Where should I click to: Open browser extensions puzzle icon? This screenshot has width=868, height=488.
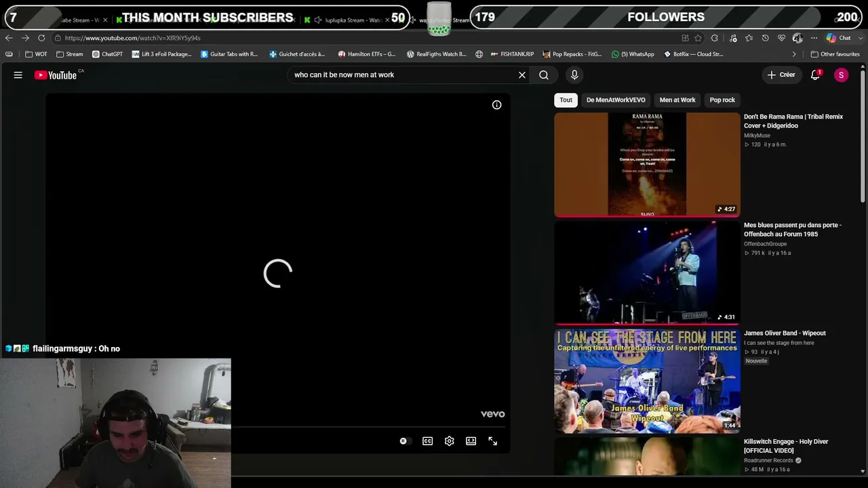click(x=715, y=38)
